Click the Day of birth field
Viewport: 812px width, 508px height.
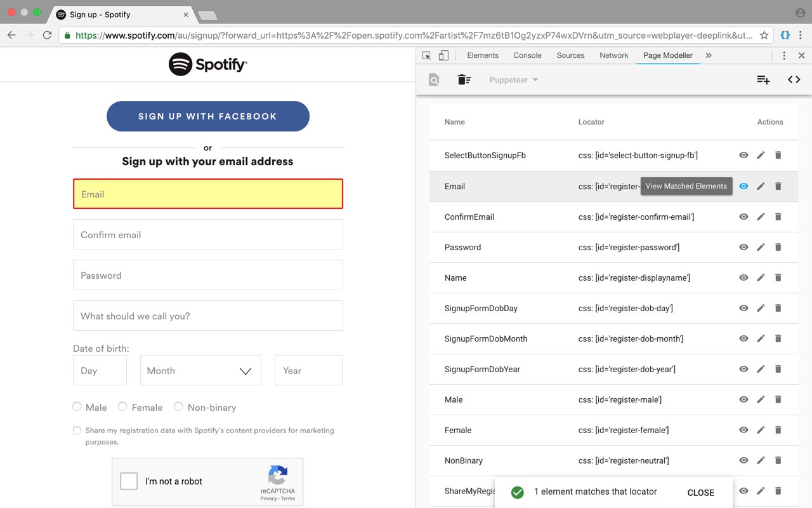[100, 370]
